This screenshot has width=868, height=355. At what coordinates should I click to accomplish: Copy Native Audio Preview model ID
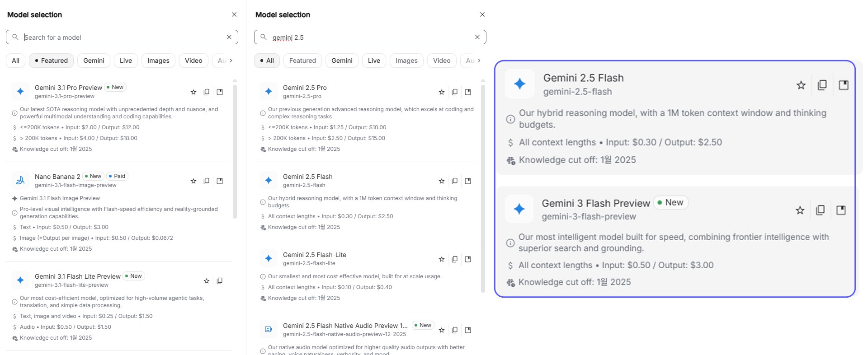(x=455, y=330)
